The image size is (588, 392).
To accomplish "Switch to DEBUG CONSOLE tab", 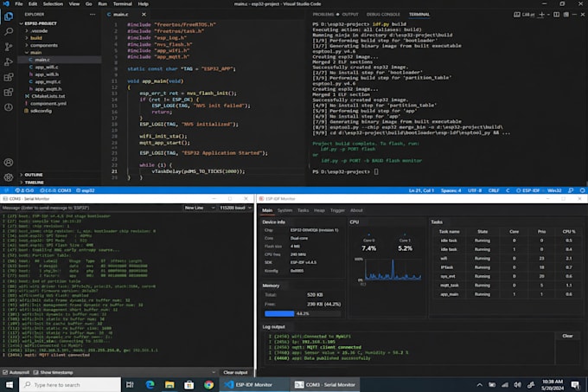I will coord(383,14).
